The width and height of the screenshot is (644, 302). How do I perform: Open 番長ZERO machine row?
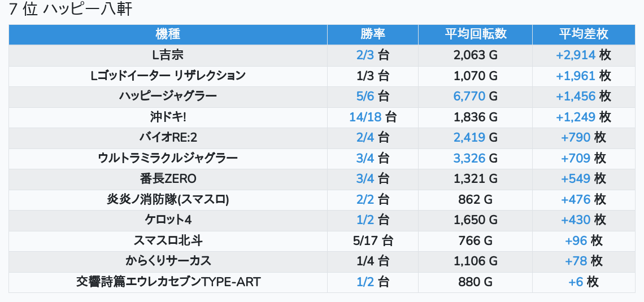click(322, 180)
